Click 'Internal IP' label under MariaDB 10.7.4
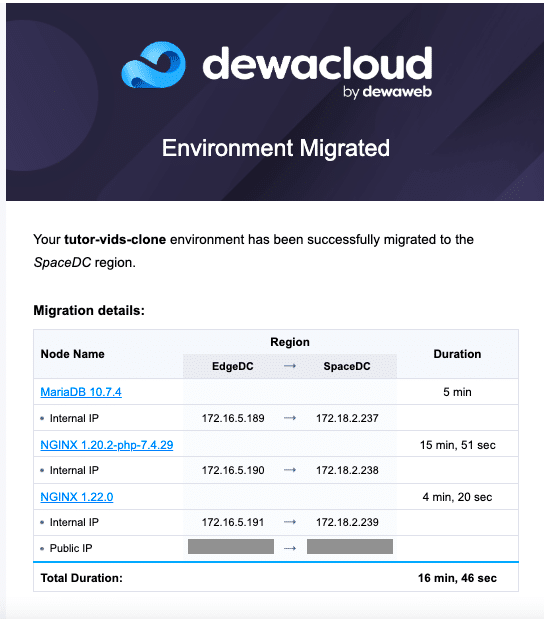This screenshot has height=619, width=544. [x=74, y=418]
